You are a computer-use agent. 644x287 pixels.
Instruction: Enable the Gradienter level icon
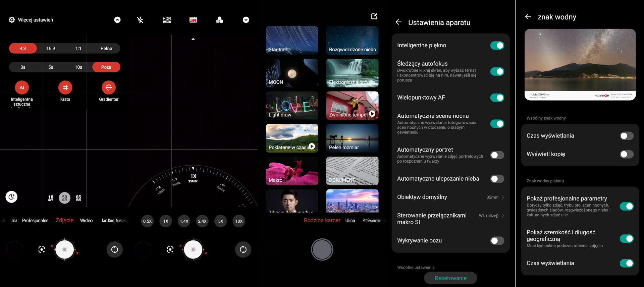point(109,88)
